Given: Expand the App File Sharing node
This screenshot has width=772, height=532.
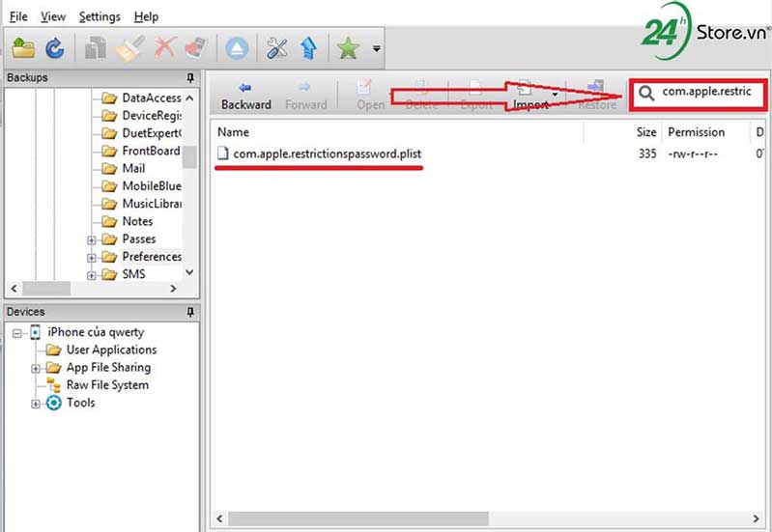Looking at the screenshot, I should pyautogui.click(x=36, y=369).
